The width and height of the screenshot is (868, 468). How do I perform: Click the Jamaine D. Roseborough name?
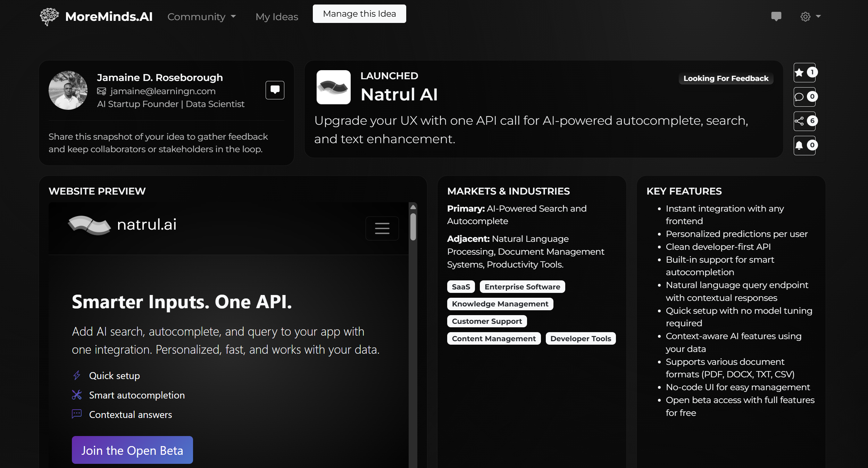pyautogui.click(x=160, y=77)
